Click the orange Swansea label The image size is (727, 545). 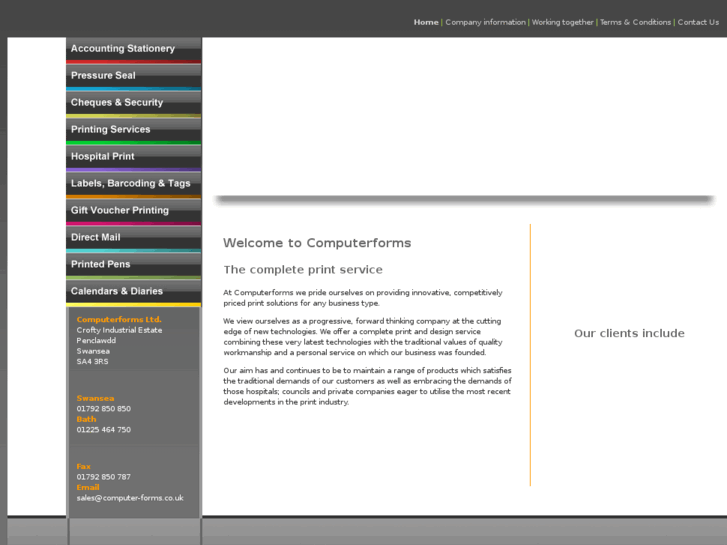95,398
